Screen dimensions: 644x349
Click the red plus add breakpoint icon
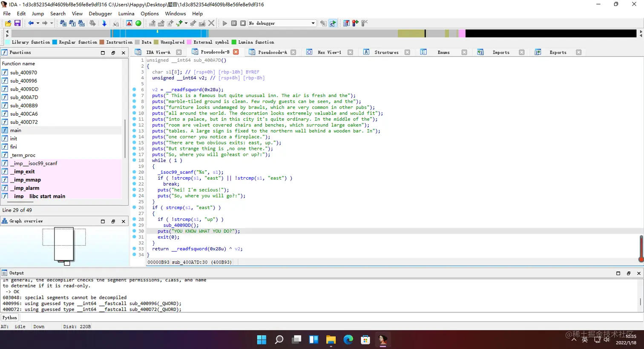355,23
